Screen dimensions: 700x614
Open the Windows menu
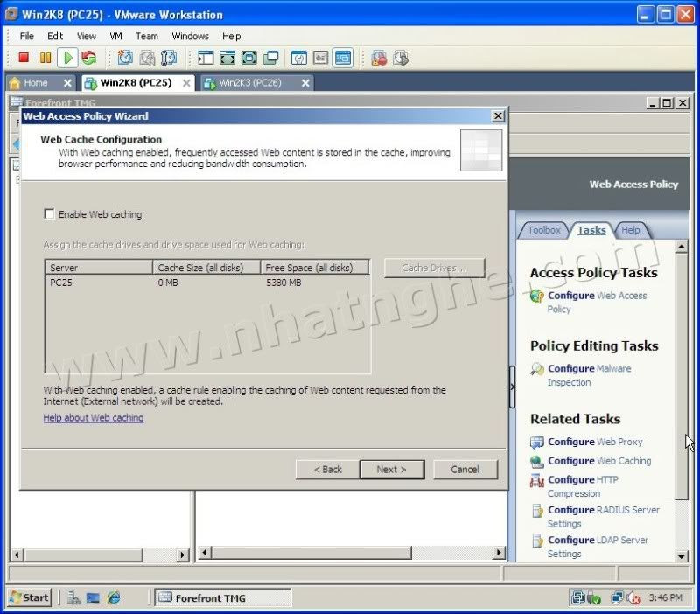[x=190, y=36]
